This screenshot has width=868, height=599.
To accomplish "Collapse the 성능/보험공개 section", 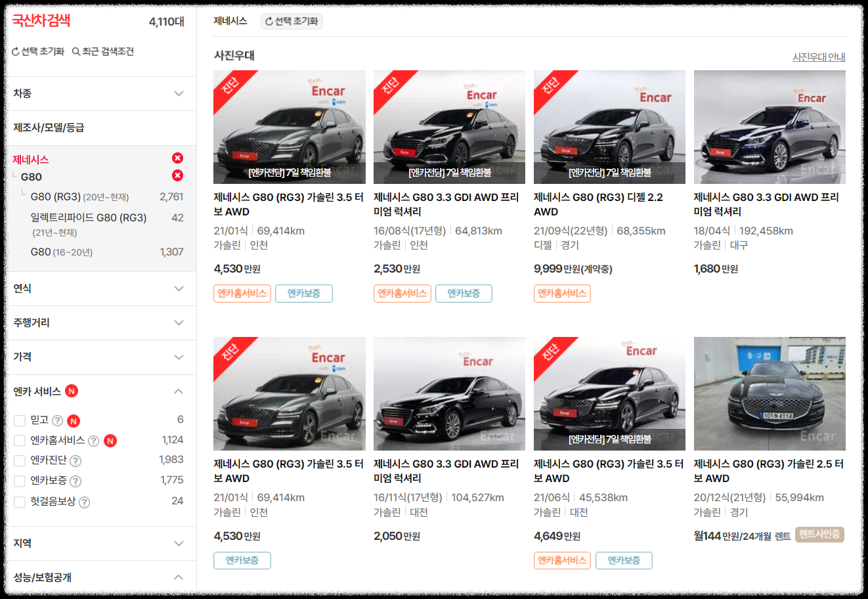I will pyautogui.click(x=179, y=577).
